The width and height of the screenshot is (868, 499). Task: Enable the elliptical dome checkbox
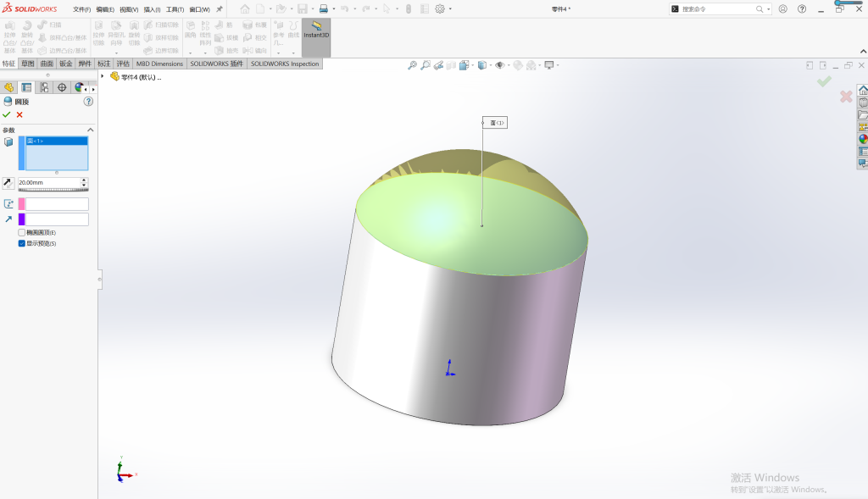[21, 232]
